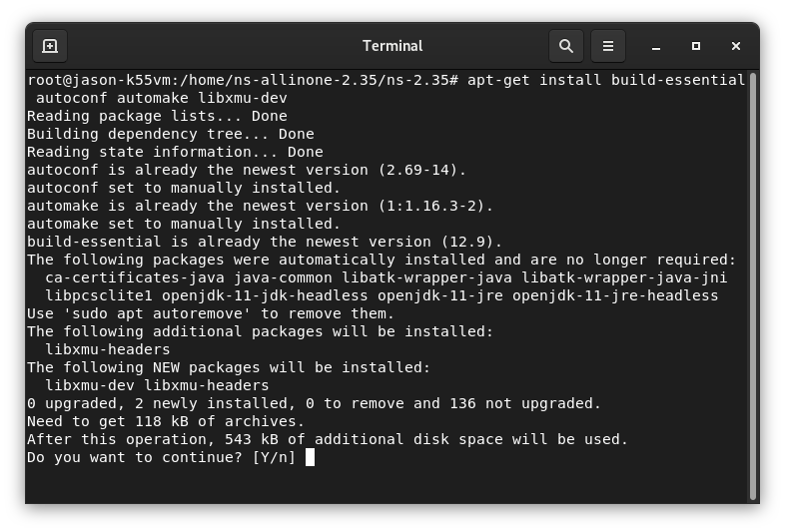Open the hamburger menu

click(608, 46)
